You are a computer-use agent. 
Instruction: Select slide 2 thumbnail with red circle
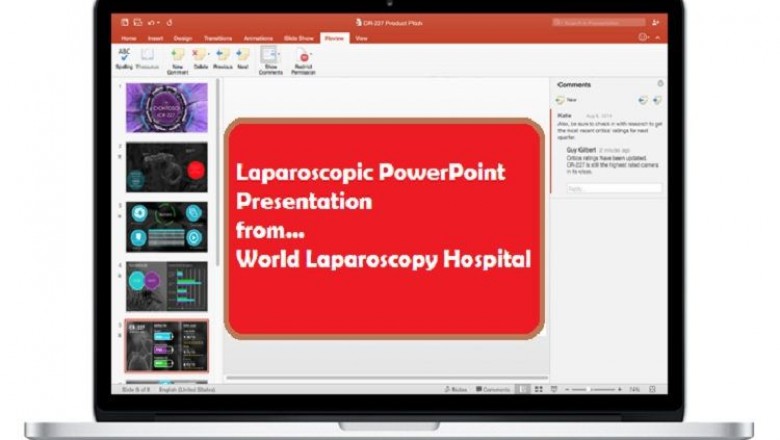167,167
